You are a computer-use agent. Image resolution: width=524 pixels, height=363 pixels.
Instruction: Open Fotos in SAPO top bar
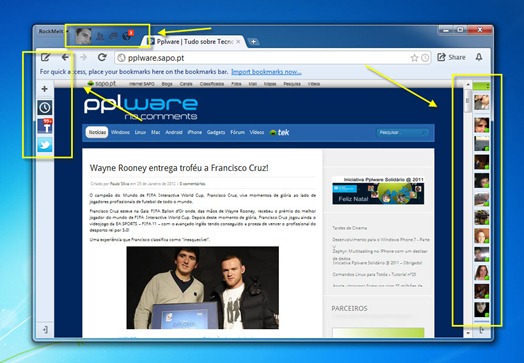coord(236,84)
